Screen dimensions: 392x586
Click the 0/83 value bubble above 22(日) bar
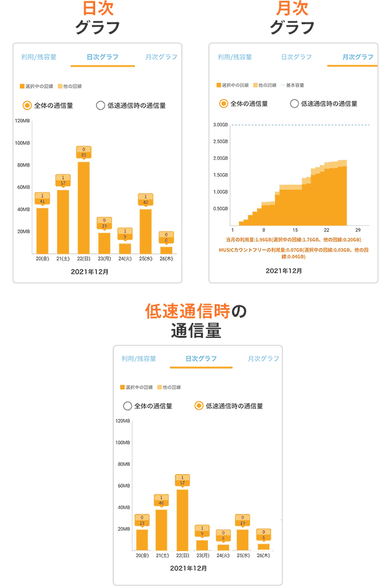click(84, 152)
